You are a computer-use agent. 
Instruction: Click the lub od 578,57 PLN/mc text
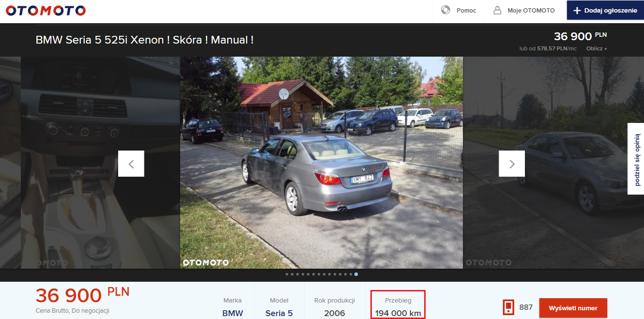(x=548, y=48)
